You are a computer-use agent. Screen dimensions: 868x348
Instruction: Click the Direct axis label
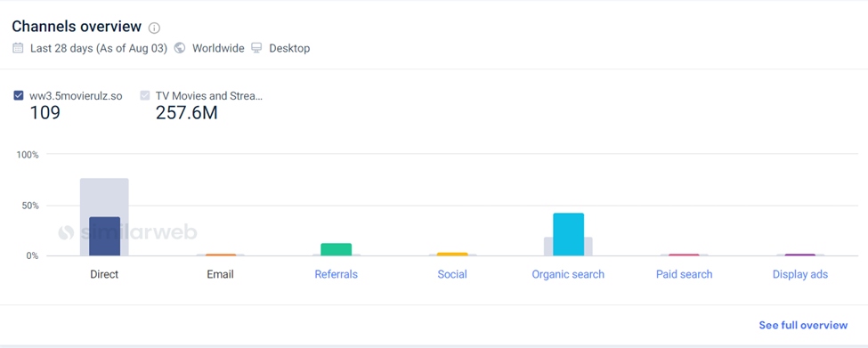(x=105, y=274)
